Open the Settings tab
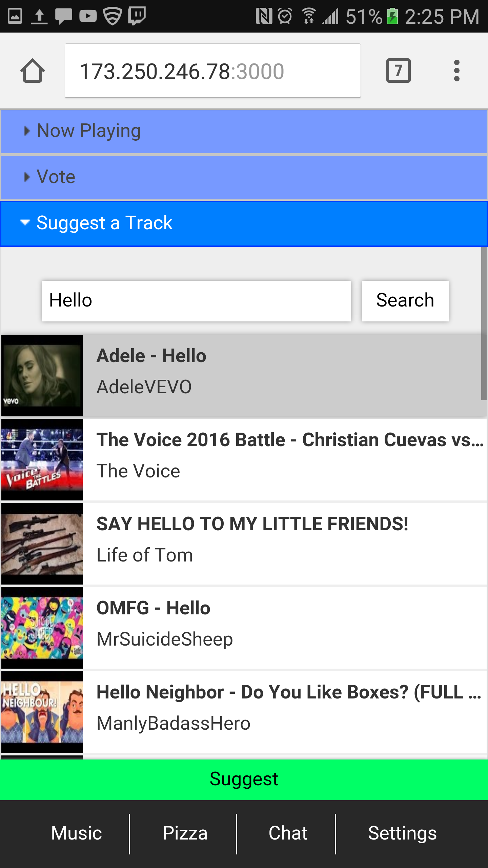The image size is (488, 868). click(x=402, y=833)
